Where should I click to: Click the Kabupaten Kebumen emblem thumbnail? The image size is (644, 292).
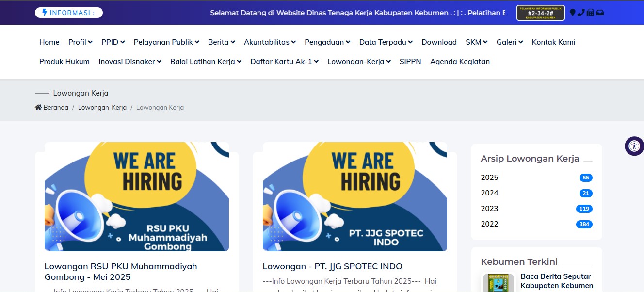[498, 283]
